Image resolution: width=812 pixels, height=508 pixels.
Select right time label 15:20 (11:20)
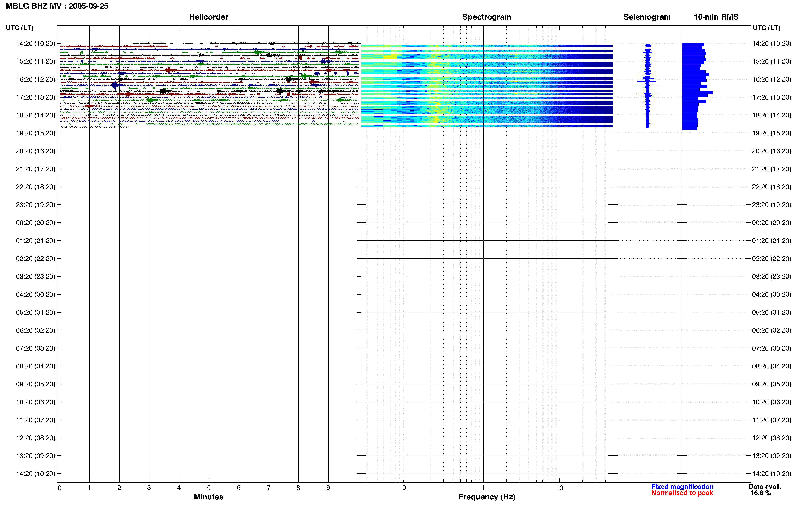point(772,61)
